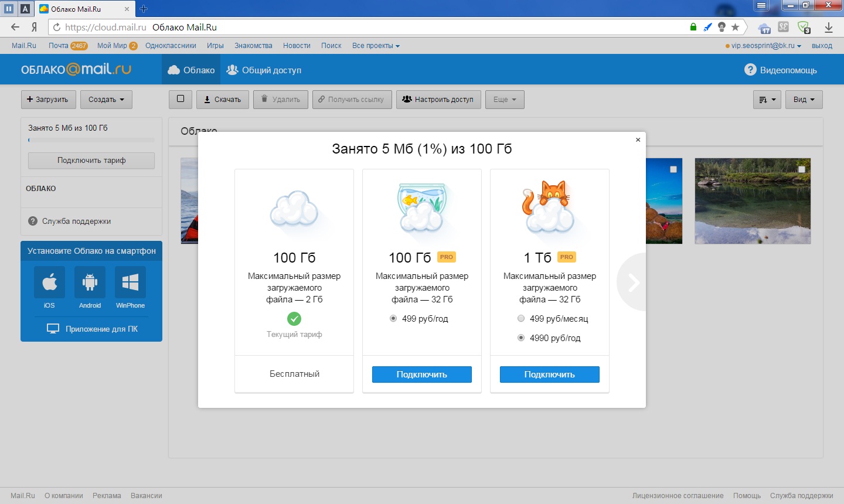Switch to the Общий доступ tab
This screenshot has height=504, width=844.
pyautogui.click(x=264, y=70)
